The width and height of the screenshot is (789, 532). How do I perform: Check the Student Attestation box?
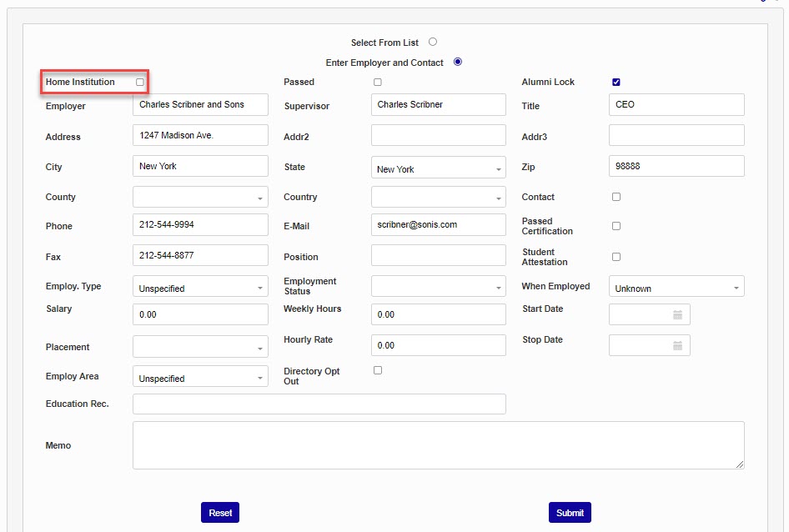pos(616,257)
